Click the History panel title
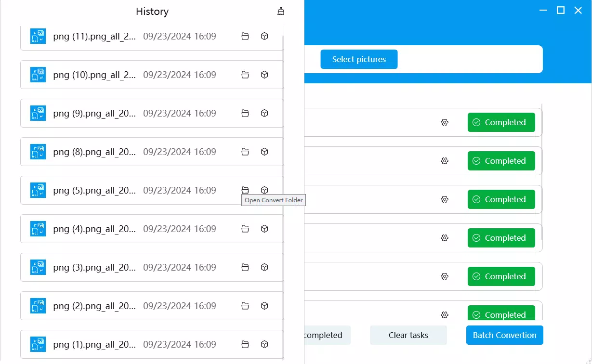Image resolution: width=592 pixels, height=364 pixels. click(x=152, y=12)
